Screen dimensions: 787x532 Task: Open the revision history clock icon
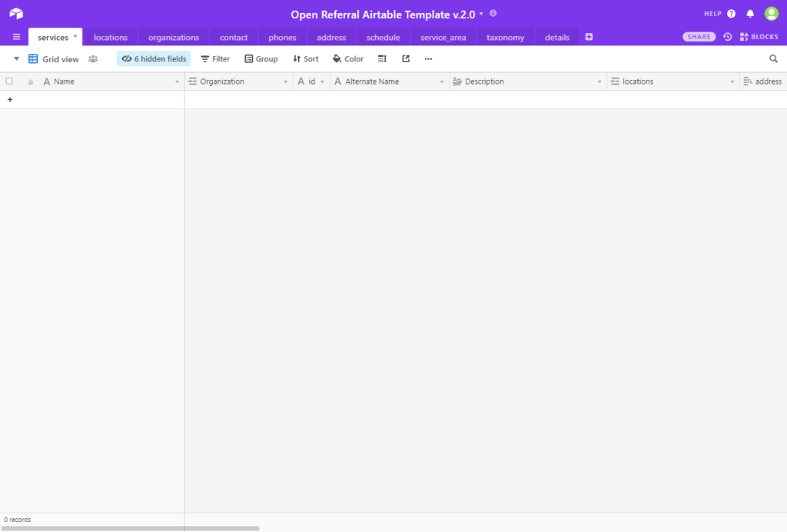tap(727, 37)
